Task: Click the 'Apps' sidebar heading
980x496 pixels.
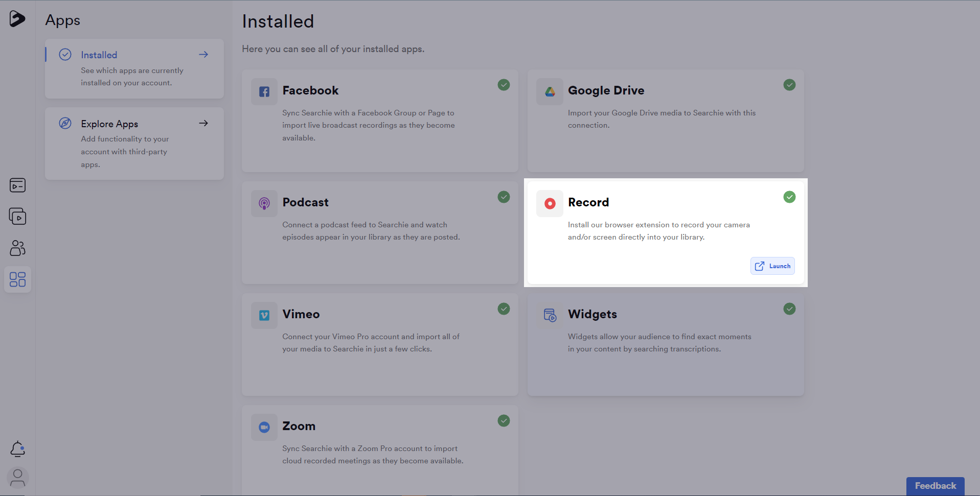Action: tap(63, 20)
